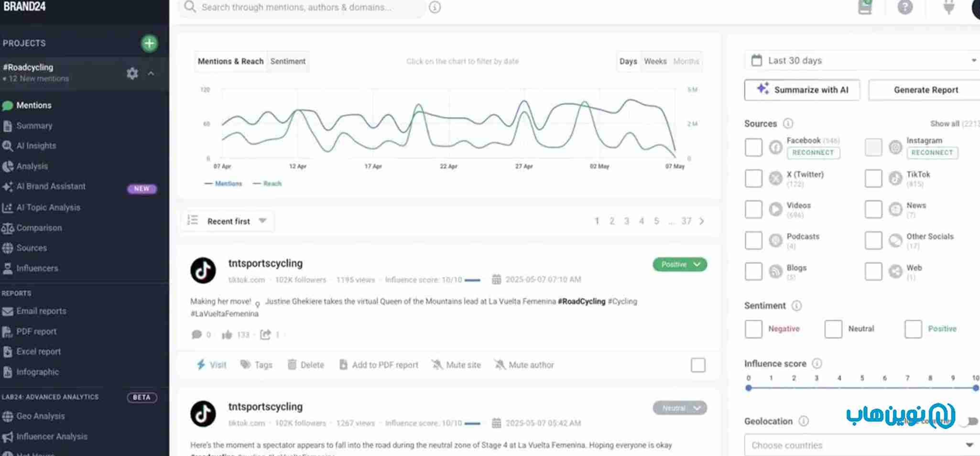This screenshot has height=456, width=980.
Task: Select the first mention's checkbox
Action: [x=698, y=365]
